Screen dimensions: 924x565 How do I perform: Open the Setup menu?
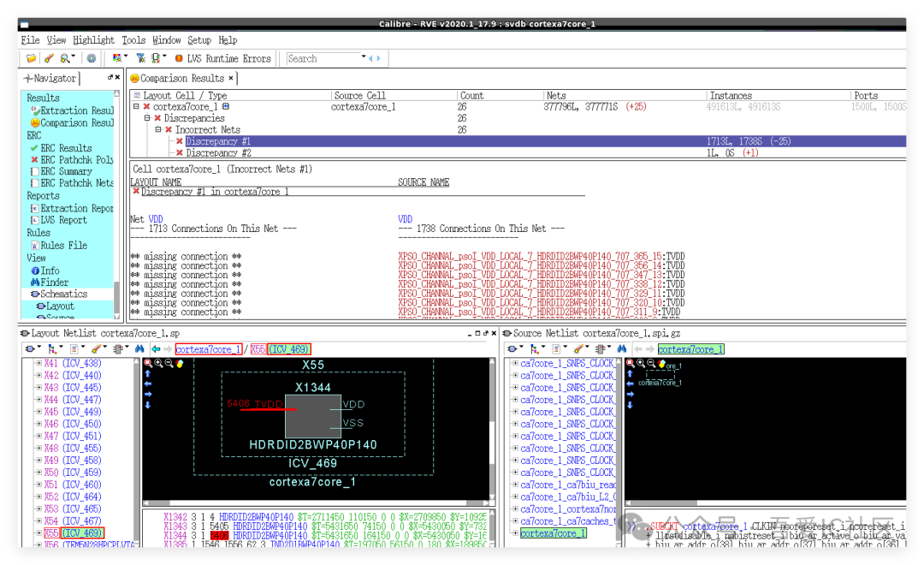(199, 40)
